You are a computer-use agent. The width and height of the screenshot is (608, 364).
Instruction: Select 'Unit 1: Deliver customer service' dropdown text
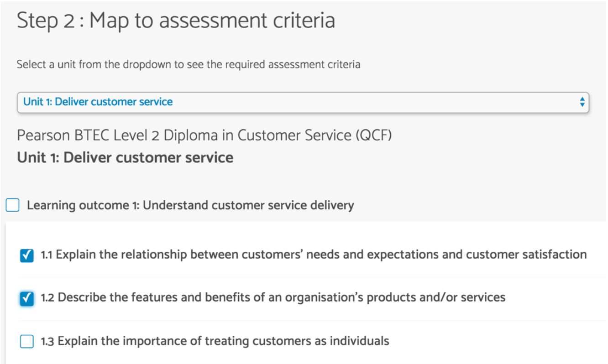98,102
